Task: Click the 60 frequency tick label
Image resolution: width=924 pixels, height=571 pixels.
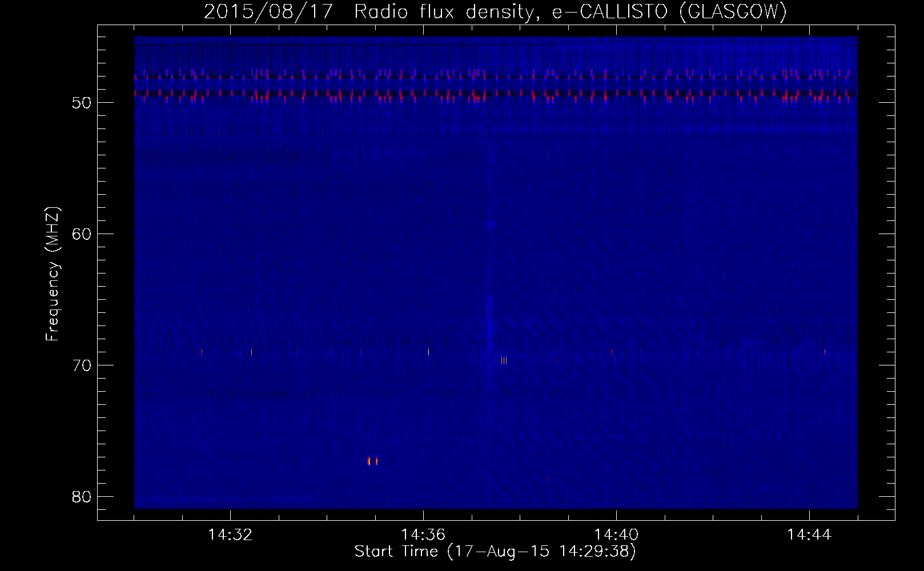Action: click(x=82, y=234)
